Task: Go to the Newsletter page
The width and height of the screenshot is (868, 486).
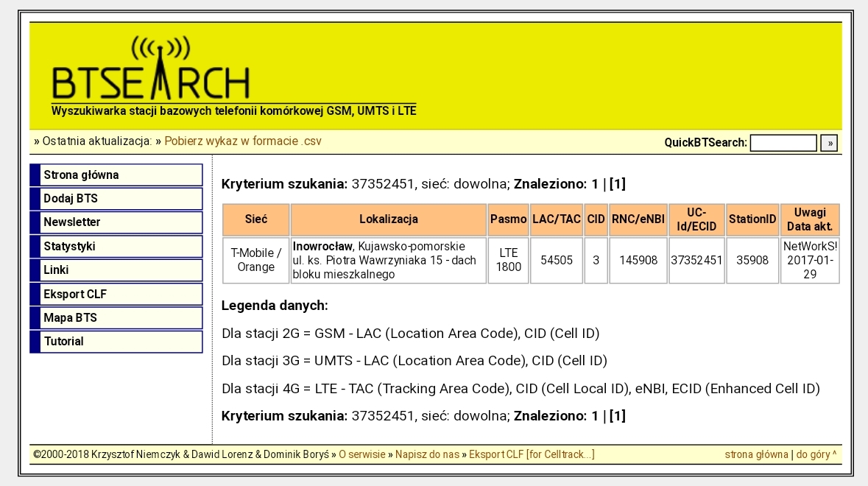Action: point(116,222)
